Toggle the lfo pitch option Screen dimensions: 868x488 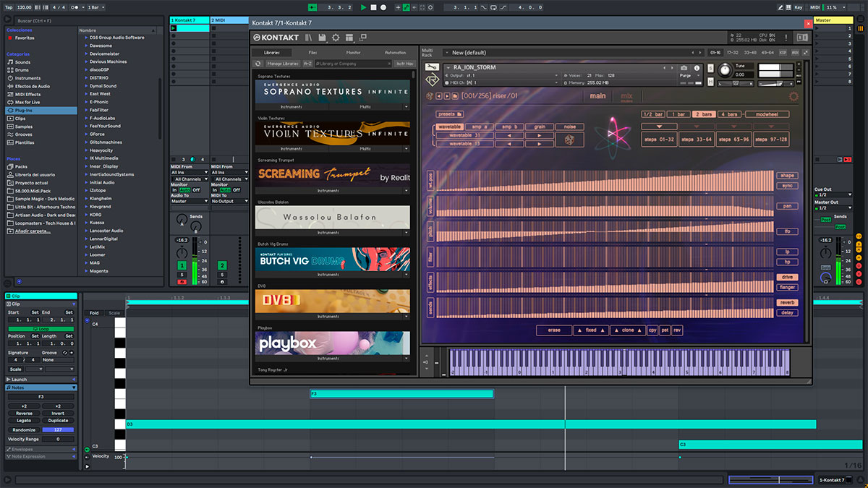point(787,231)
